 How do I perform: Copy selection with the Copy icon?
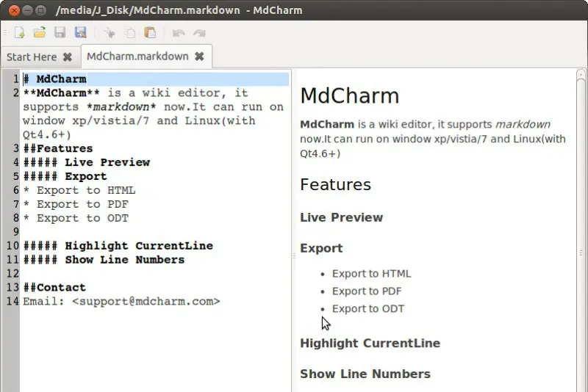pyautogui.click(x=130, y=32)
